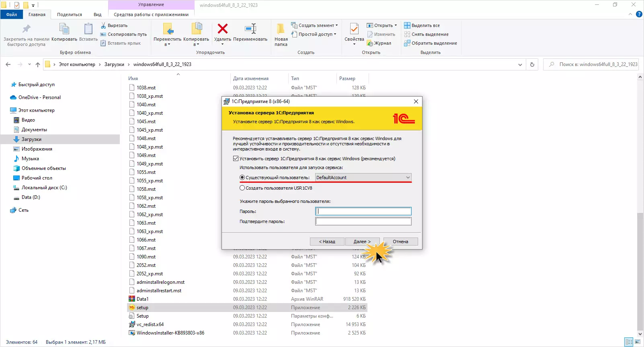Screen dimensions: 644x347
Task: Uncheck install server as Windows service
Action: click(236, 159)
